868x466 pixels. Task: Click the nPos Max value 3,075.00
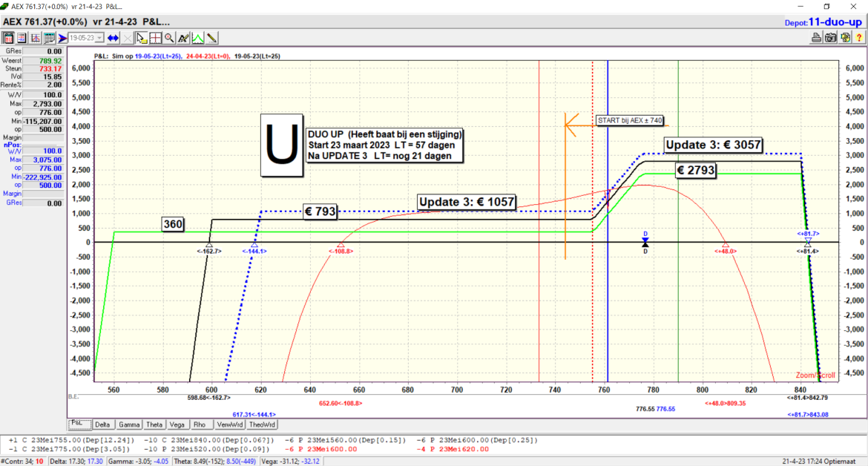[42, 160]
